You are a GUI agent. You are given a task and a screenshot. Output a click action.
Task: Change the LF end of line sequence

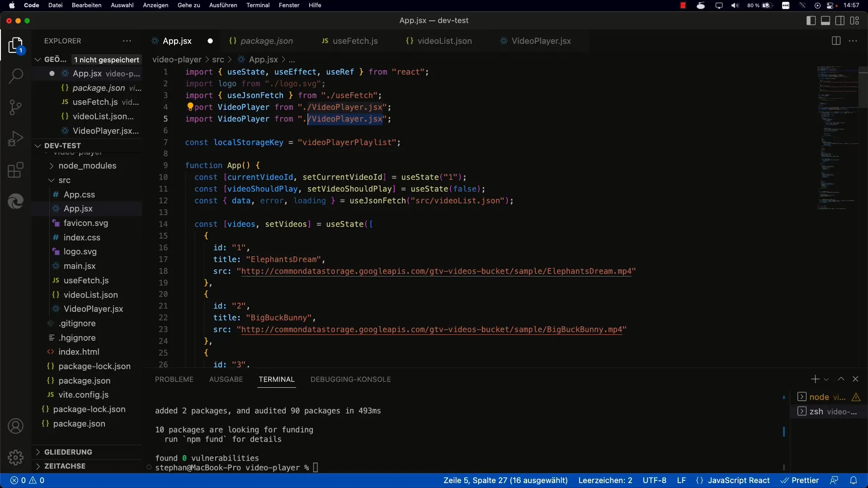[x=681, y=480]
